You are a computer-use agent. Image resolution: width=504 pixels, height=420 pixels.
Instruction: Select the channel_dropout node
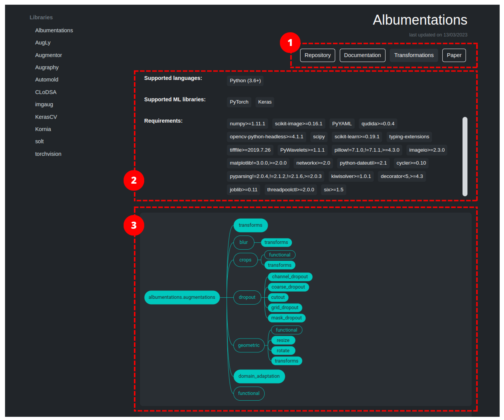[290, 277]
